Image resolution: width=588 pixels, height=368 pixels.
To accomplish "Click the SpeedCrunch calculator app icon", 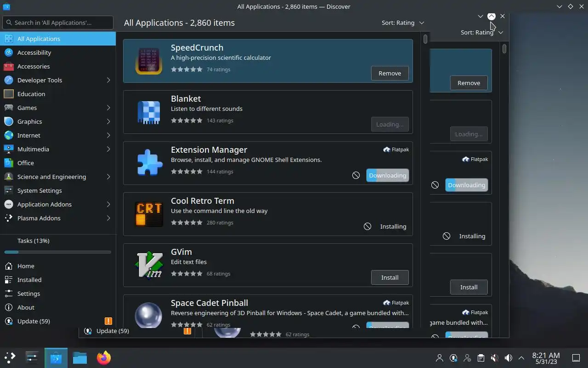I will point(148,61).
